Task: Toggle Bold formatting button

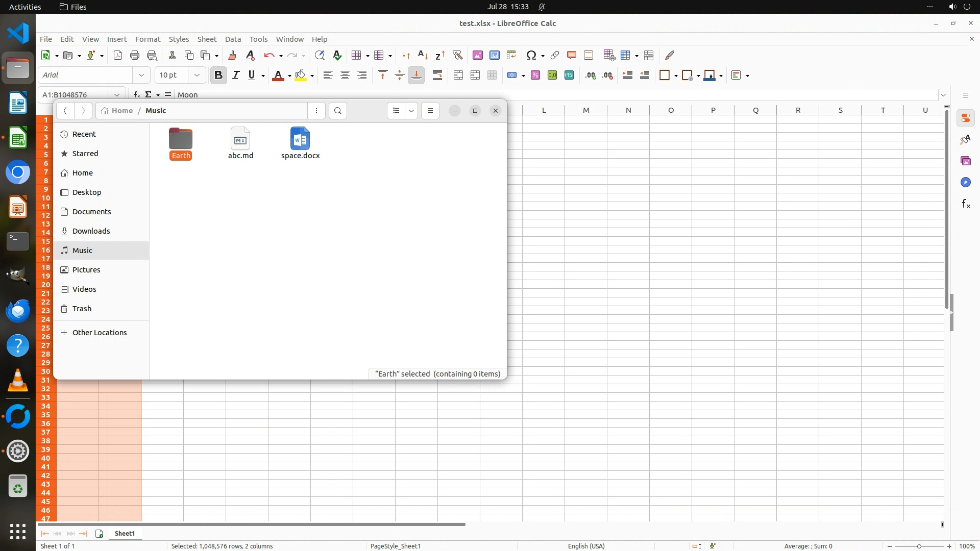Action: [218, 76]
